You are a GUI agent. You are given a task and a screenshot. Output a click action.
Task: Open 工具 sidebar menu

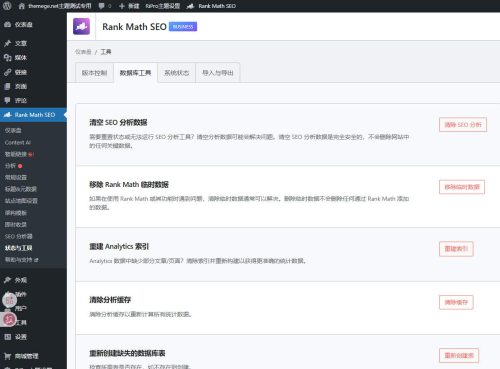21,323
